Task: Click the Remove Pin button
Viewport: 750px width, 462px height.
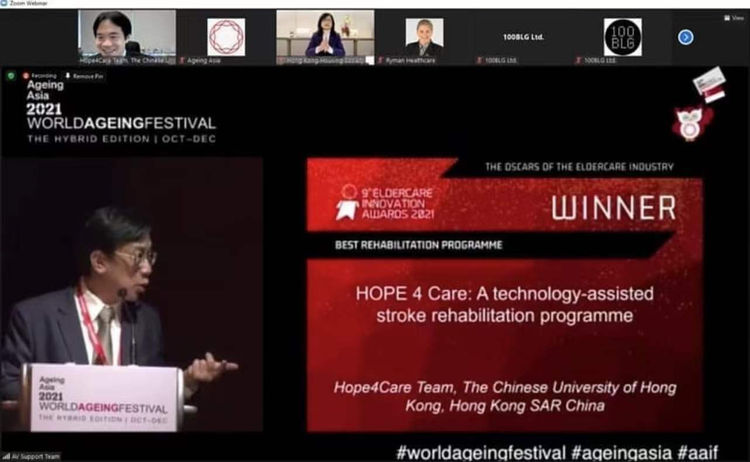Action: coord(84,76)
